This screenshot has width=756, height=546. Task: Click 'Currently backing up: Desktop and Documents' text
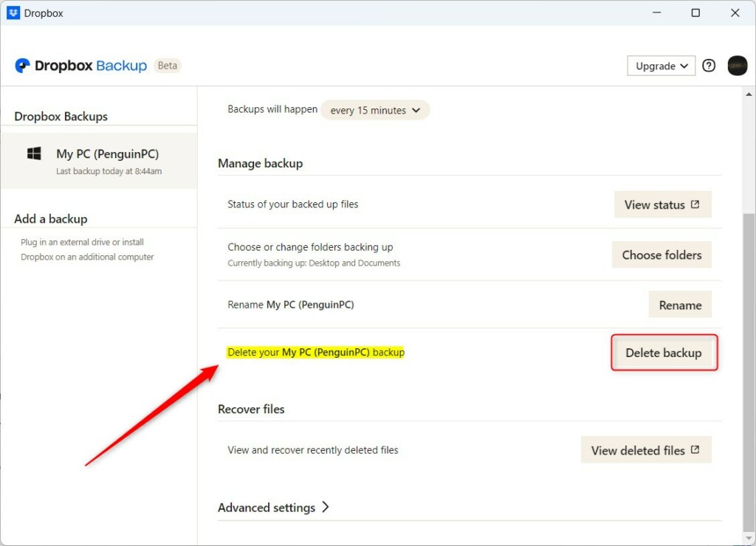[314, 263]
